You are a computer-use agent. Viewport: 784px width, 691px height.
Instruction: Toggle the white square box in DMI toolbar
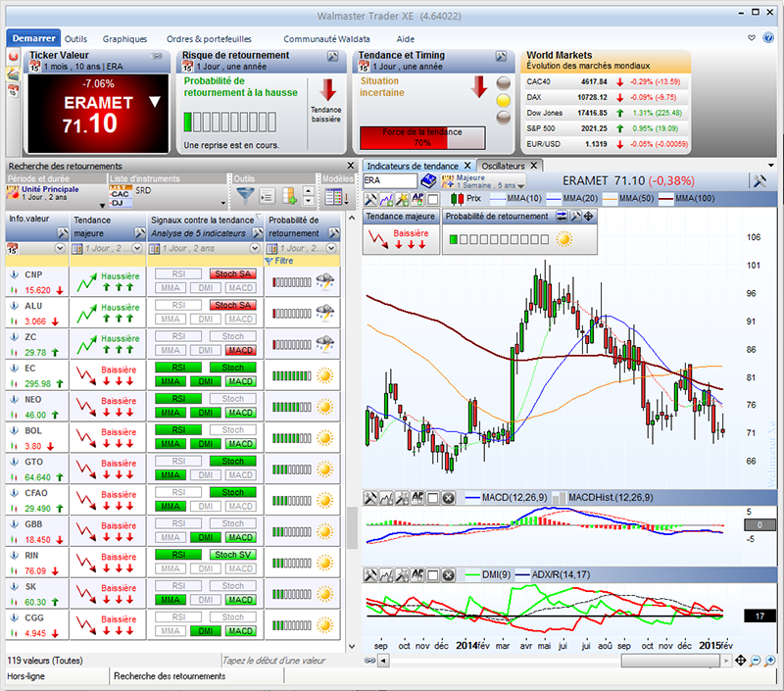coord(433,575)
